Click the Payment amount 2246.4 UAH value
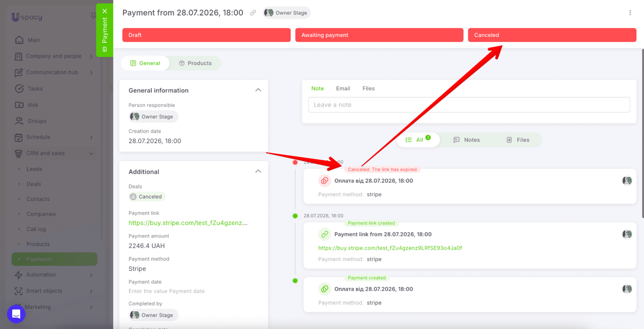Viewport: 644px width, 329px height. pyautogui.click(x=147, y=246)
